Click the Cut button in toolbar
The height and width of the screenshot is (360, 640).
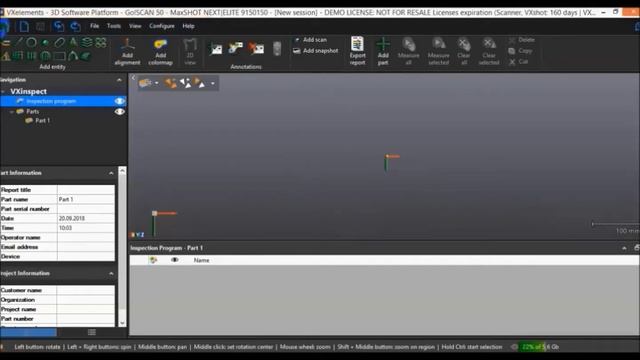[x=518, y=62]
